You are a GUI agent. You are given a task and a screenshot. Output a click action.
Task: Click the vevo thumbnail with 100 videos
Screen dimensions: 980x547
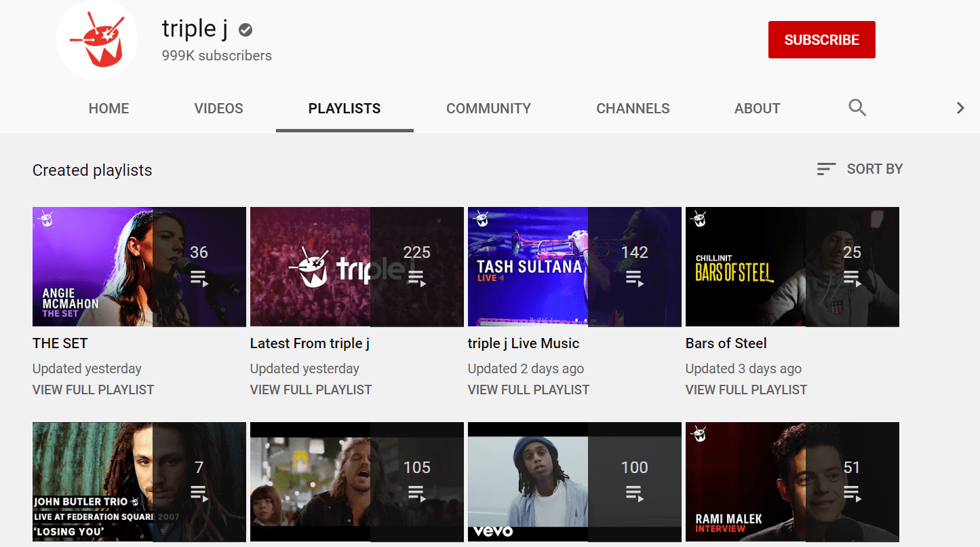click(574, 482)
